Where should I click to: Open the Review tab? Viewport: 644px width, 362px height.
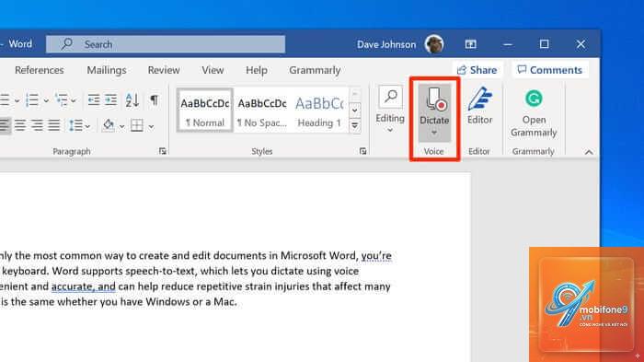click(164, 70)
